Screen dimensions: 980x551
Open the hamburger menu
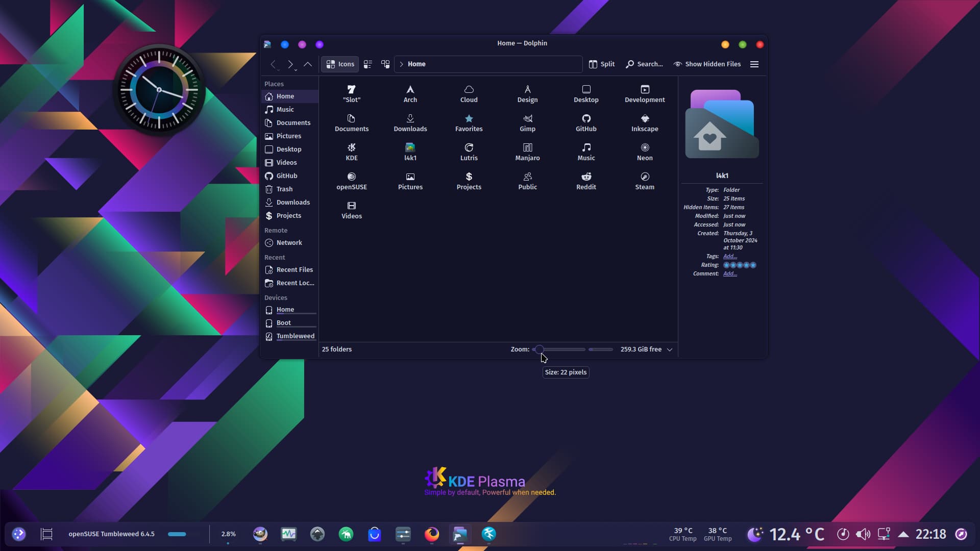click(x=754, y=64)
